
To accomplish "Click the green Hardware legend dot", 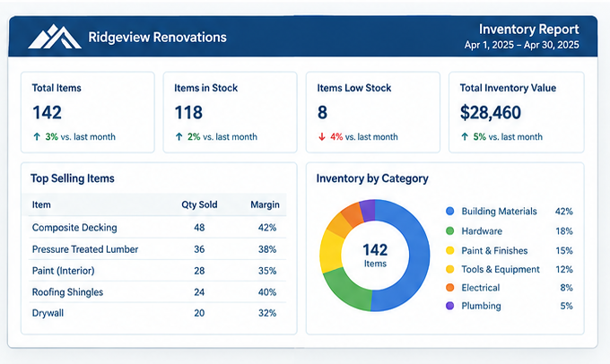I will pos(449,231).
